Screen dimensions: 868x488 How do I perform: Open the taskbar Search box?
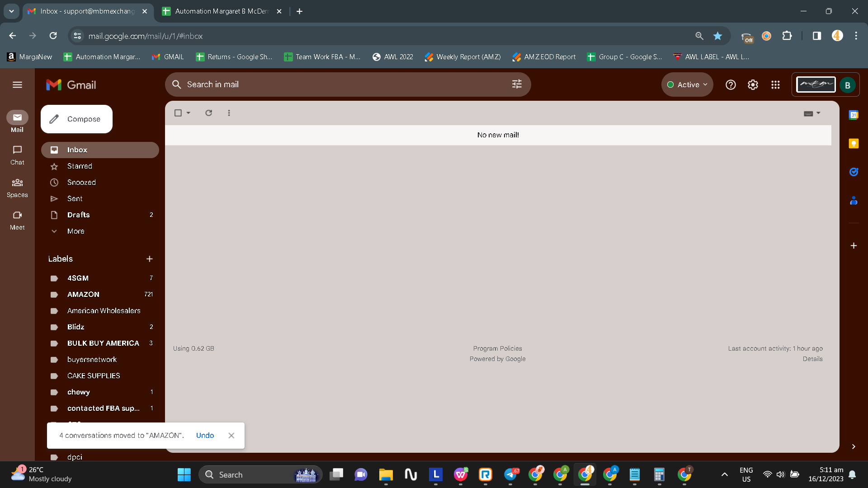[x=260, y=474]
